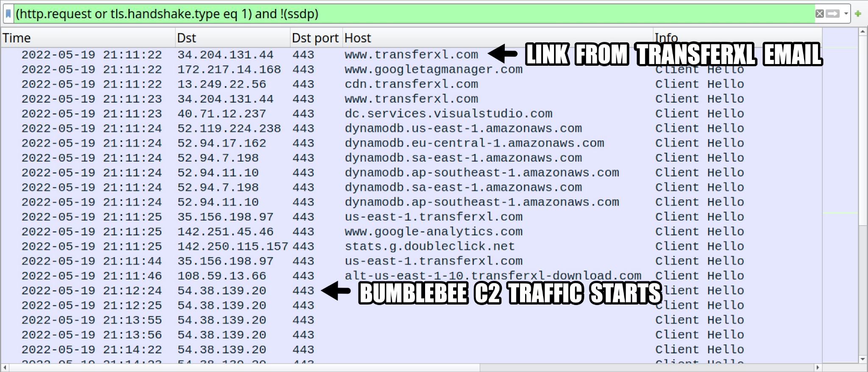The width and height of the screenshot is (868, 372).
Task: Click destination IP 108.59.13.66
Action: pyautogui.click(x=222, y=276)
